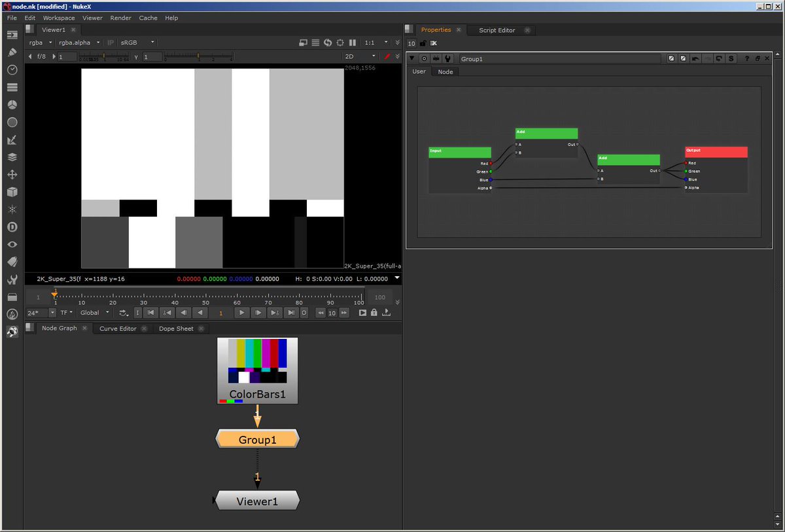Toggle the Viewer scanline display icon

316,43
